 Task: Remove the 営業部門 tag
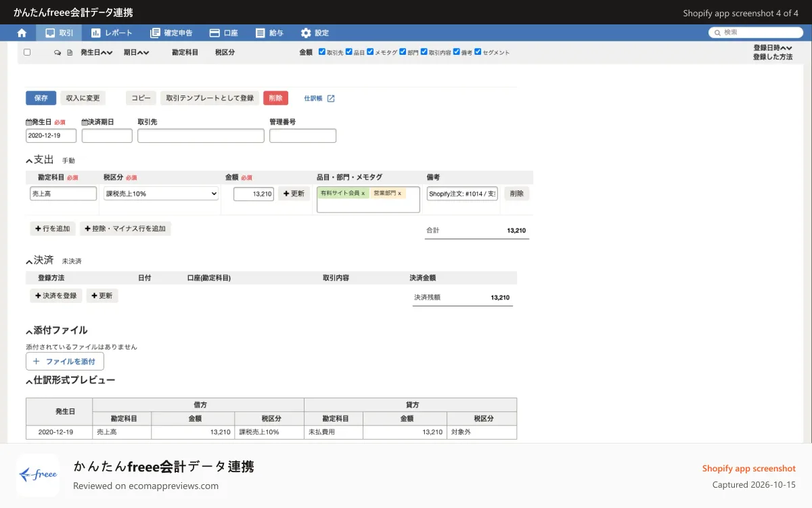[399, 194]
